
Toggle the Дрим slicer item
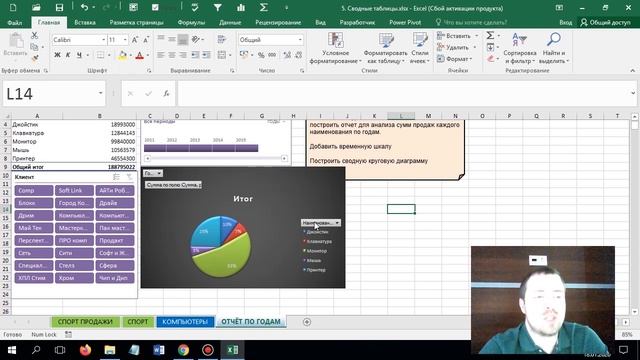coord(34,216)
